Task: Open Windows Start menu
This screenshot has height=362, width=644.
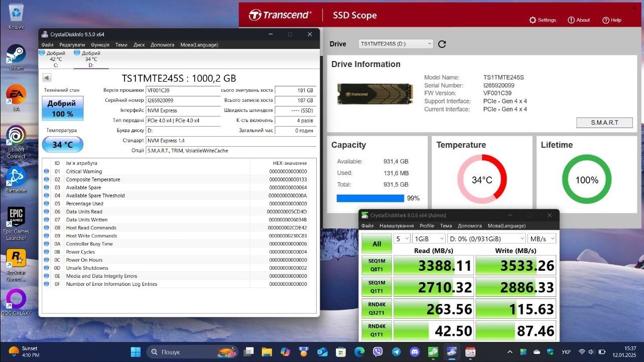Action: 136,351
